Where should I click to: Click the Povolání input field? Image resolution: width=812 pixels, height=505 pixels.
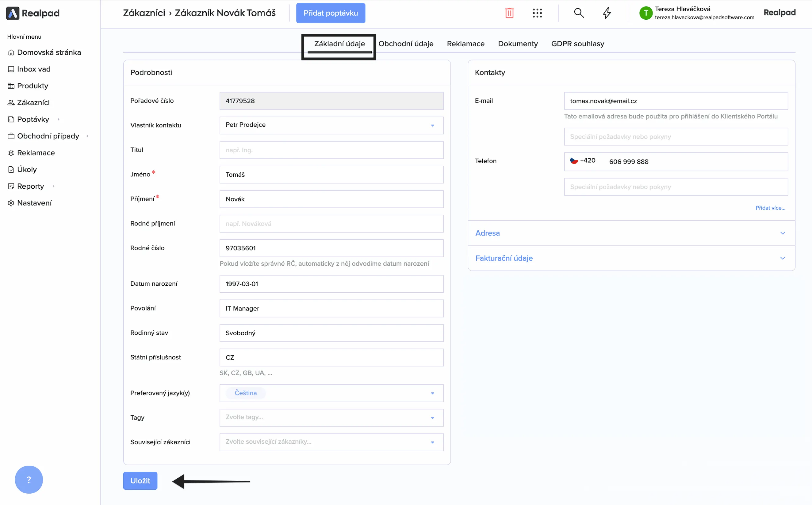tap(331, 308)
